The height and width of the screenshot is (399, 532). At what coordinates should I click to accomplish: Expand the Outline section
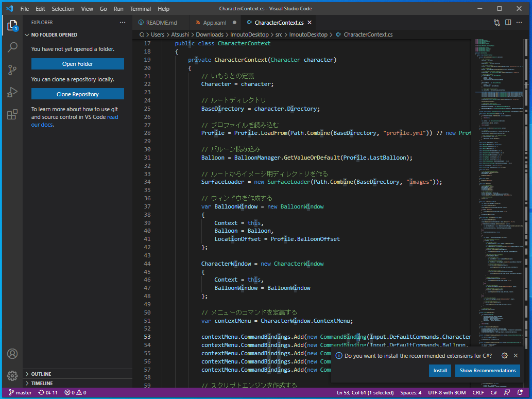click(x=78, y=374)
